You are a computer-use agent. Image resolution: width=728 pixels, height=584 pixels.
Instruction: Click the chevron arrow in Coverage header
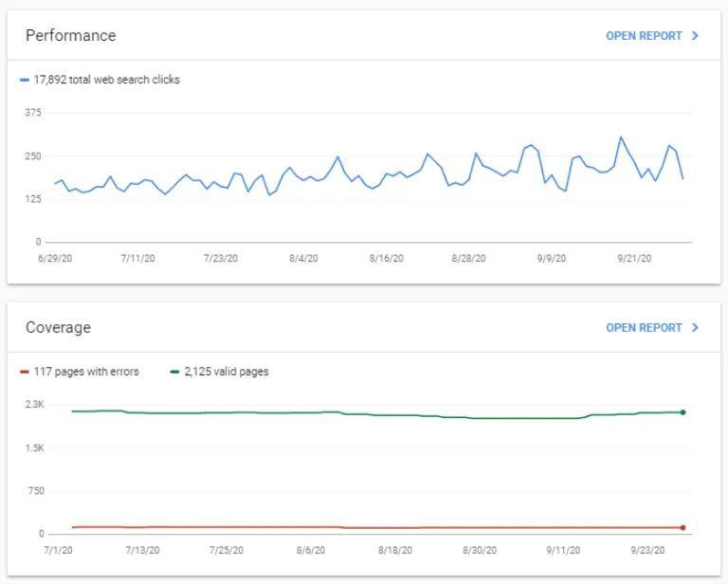(x=696, y=328)
